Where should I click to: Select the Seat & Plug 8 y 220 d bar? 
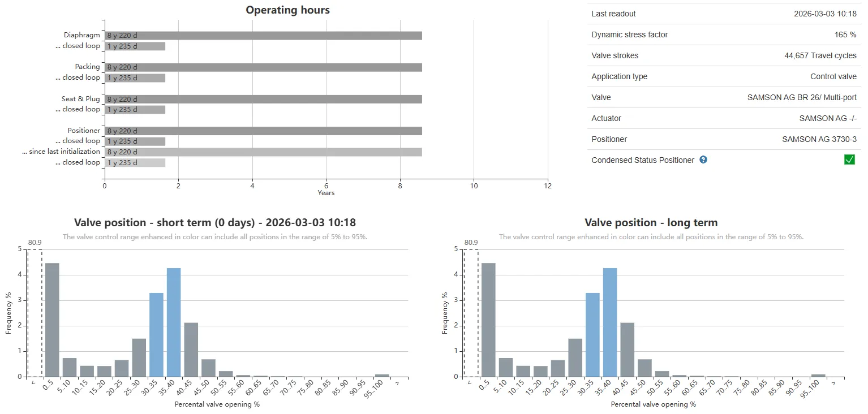coord(263,100)
